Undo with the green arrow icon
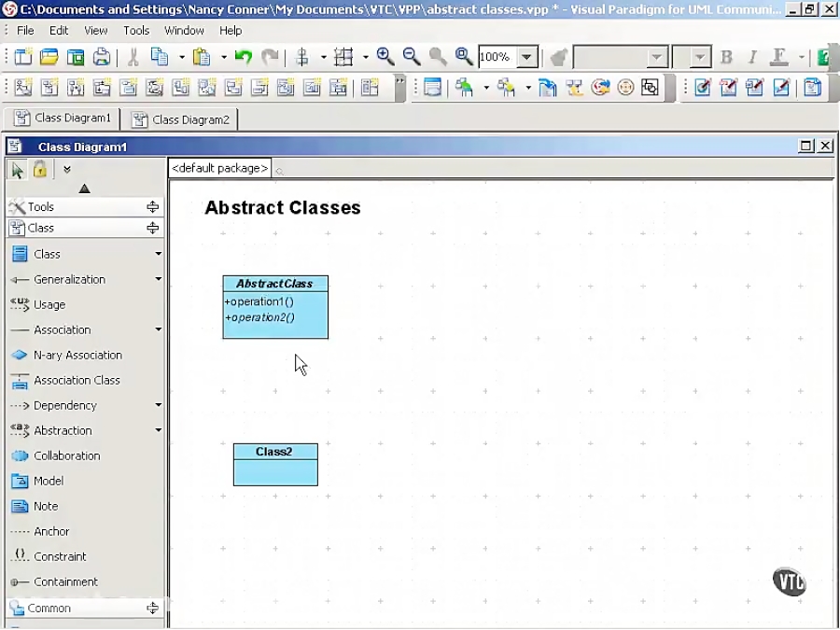This screenshot has width=840, height=630. (x=244, y=57)
